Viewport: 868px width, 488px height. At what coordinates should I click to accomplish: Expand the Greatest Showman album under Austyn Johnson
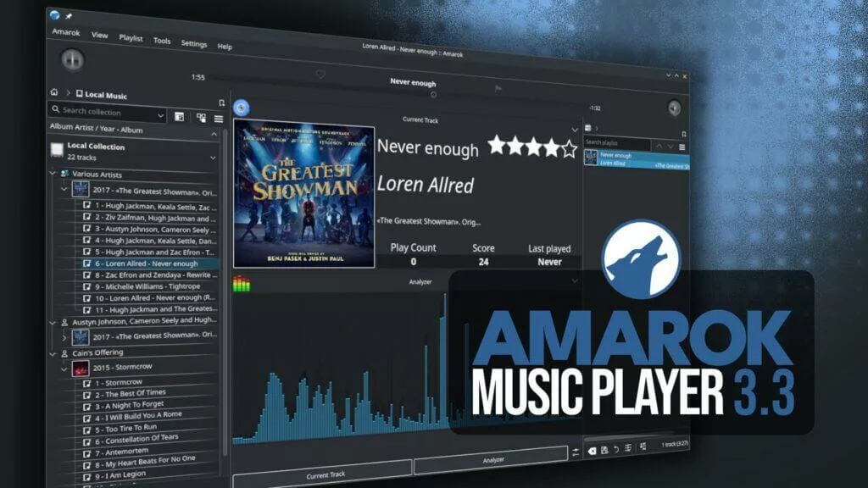pyautogui.click(x=64, y=337)
